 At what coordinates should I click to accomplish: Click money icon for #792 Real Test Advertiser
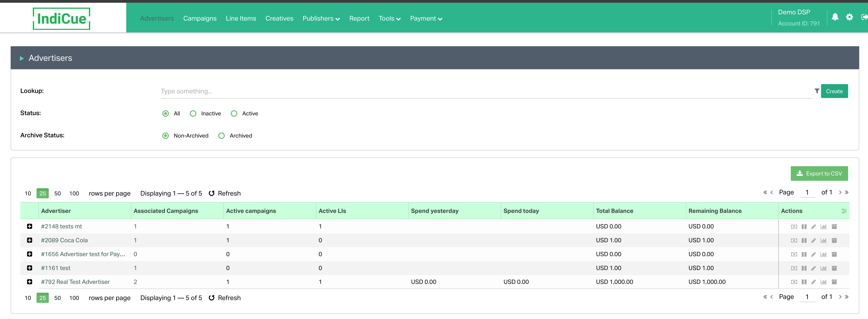point(794,282)
